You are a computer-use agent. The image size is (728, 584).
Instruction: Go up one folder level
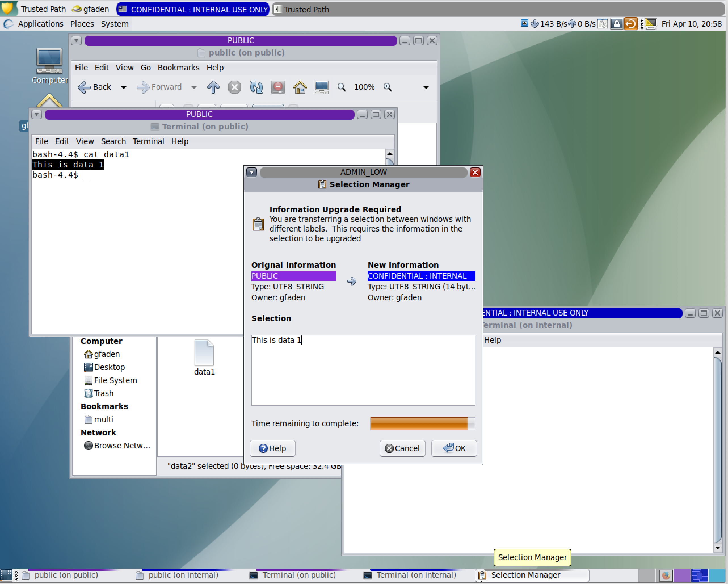[x=213, y=87]
